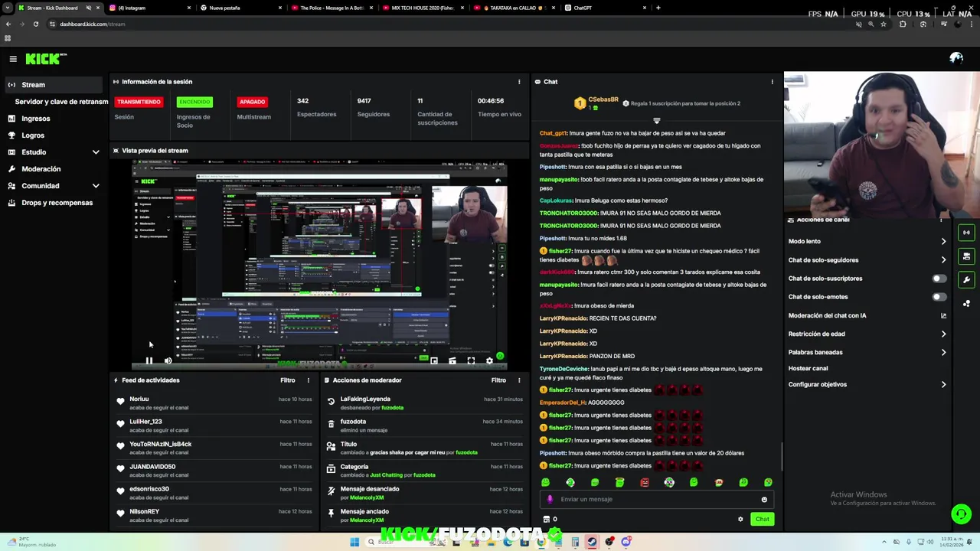Open Discord from the taskbar

(x=626, y=543)
